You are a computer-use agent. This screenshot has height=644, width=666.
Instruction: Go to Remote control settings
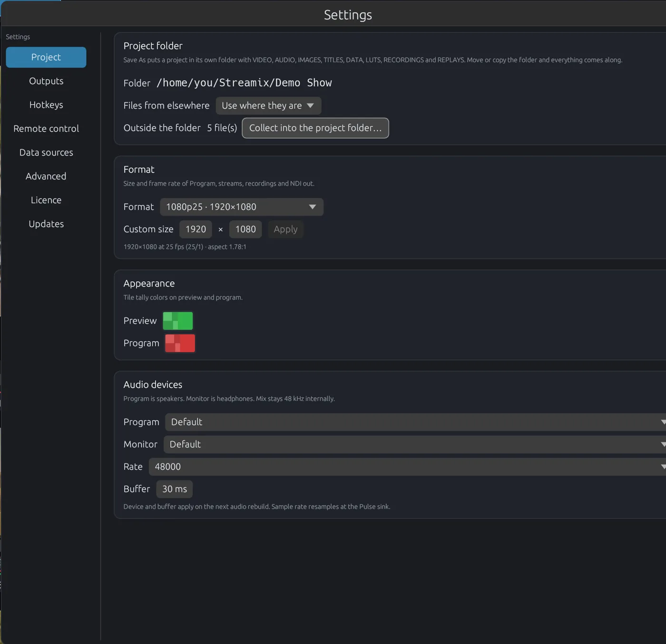click(x=46, y=129)
